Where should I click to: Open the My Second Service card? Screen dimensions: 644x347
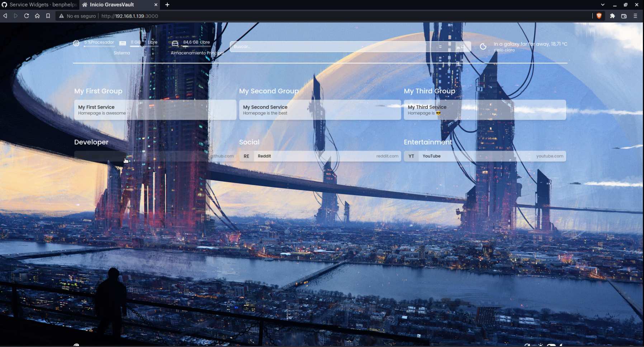pos(320,110)
